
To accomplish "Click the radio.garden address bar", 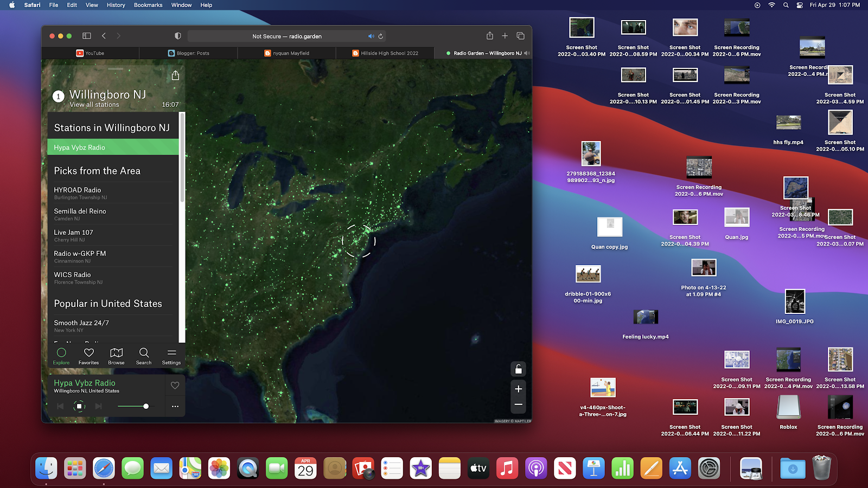I will point(287,36).
